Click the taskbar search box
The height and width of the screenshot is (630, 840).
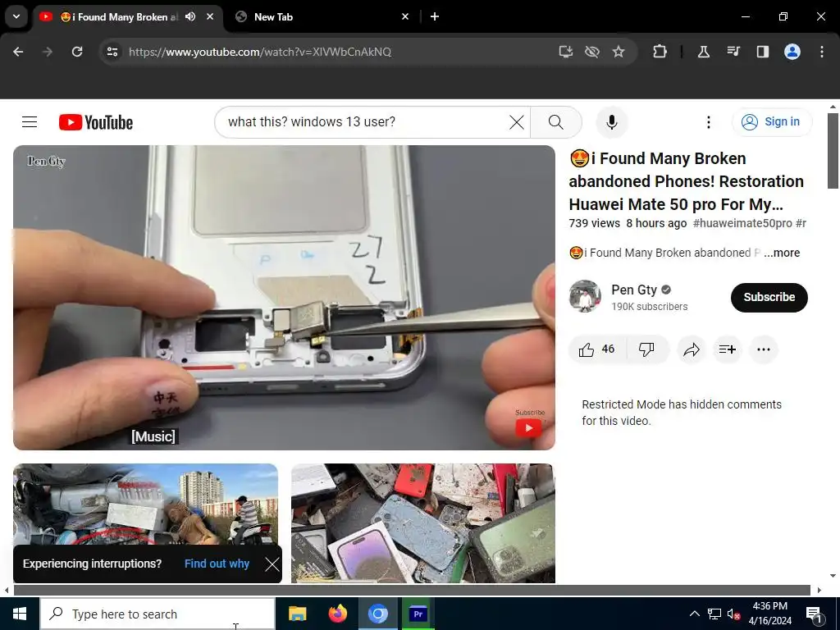157,614
